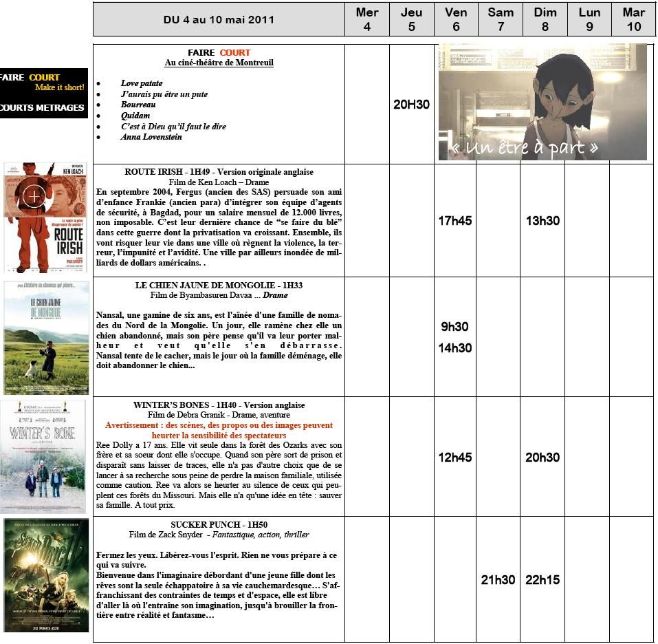
Task: Click the 'ROUTE IRISH - 1H49' title line
Action: (x=219, y=172)
